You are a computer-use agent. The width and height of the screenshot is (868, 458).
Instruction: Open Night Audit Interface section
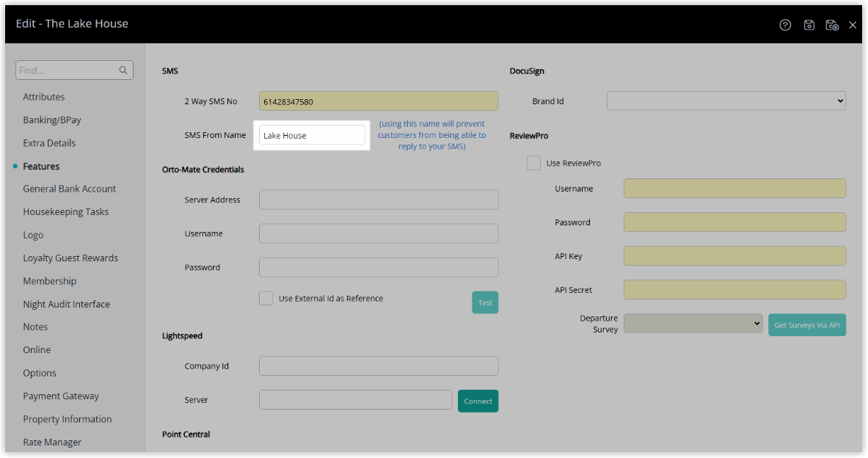point(67,304)
